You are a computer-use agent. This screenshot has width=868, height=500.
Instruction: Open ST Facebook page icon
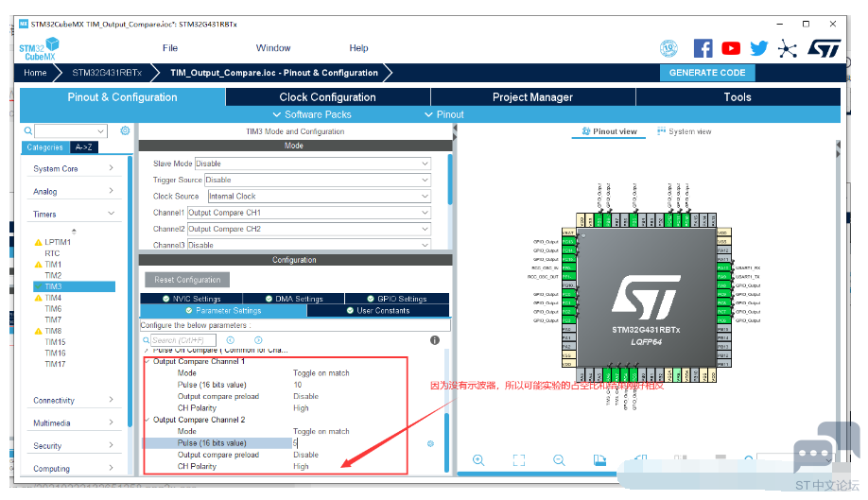click(x=703, y=48)
